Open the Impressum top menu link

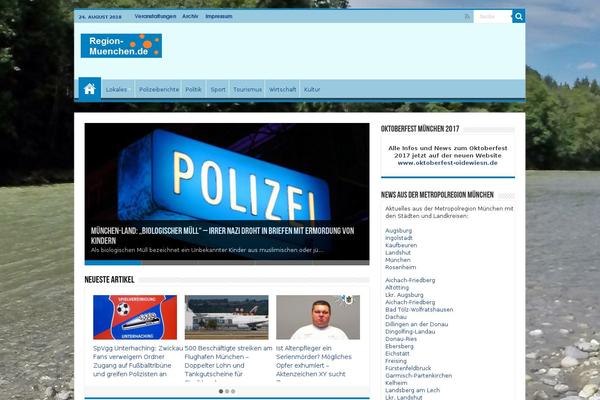click(x=219, y=16)
